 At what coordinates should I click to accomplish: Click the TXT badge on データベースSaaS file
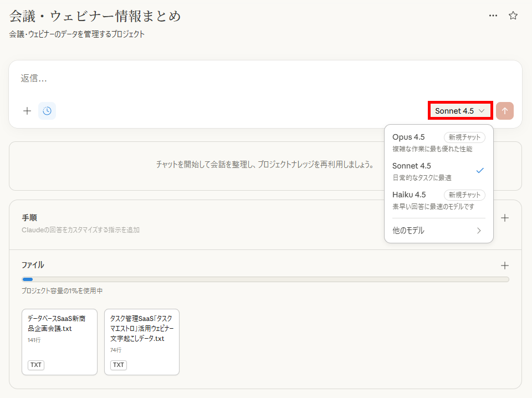click(36, 365)
